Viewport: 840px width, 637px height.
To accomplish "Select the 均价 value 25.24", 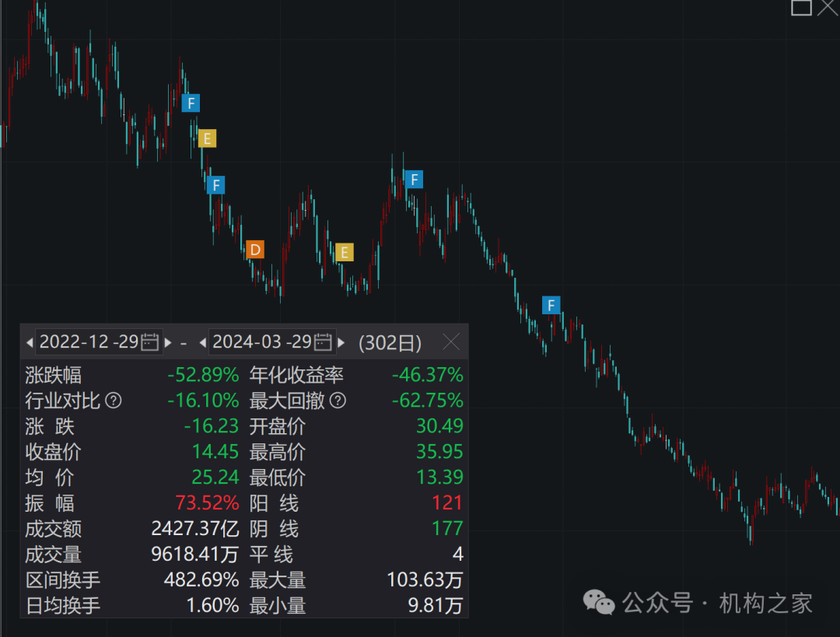I will point(215,478).
